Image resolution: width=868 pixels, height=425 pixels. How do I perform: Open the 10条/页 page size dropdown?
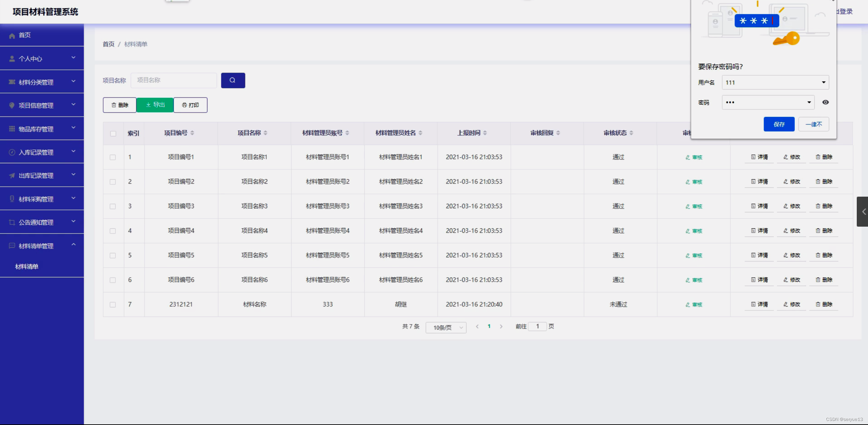446,328
